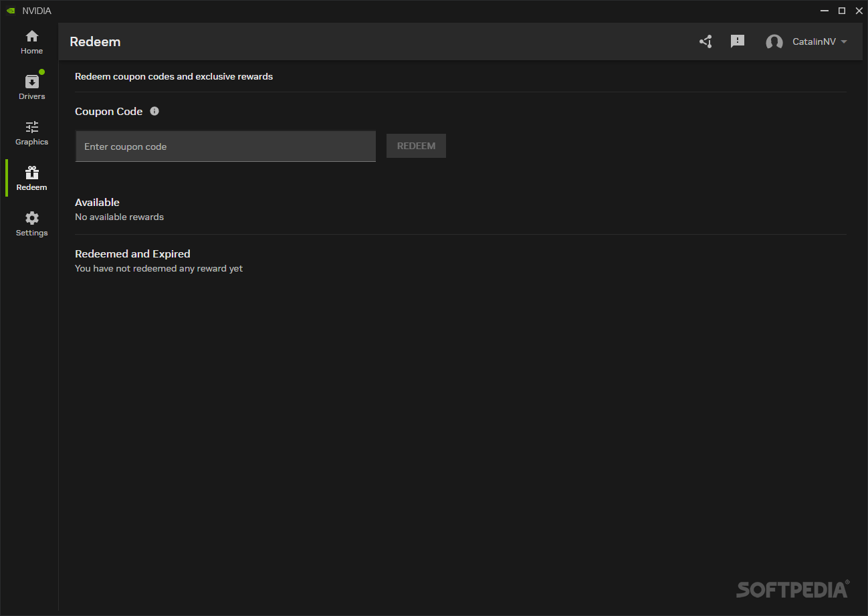868x616 pixels.
Task: Click the user avatar icon
Action: point(774,42)
